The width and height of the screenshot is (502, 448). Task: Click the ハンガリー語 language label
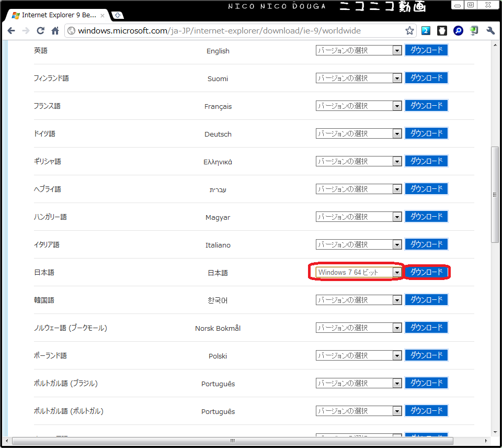50,217
